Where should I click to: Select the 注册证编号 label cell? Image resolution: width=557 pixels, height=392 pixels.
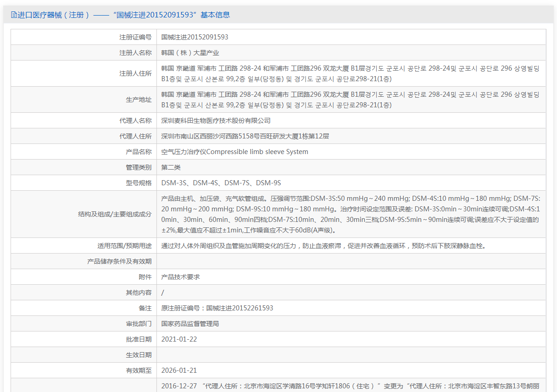coord(84,37)
